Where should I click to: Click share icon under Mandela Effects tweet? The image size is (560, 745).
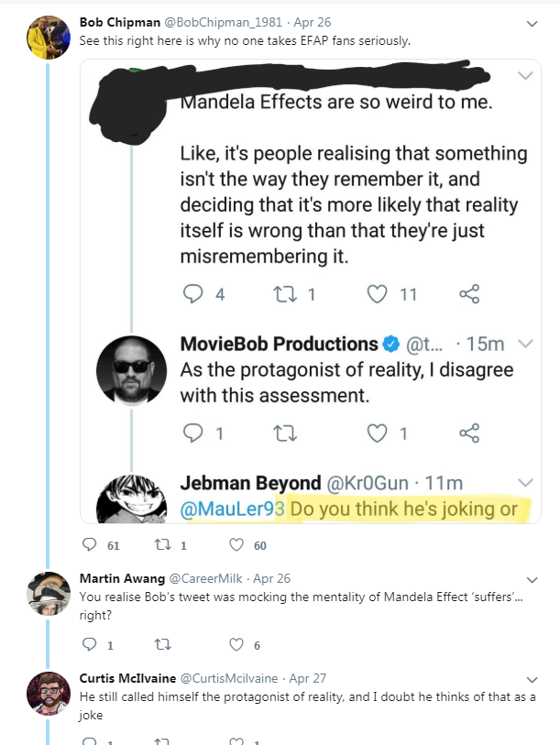pos(469,294)
